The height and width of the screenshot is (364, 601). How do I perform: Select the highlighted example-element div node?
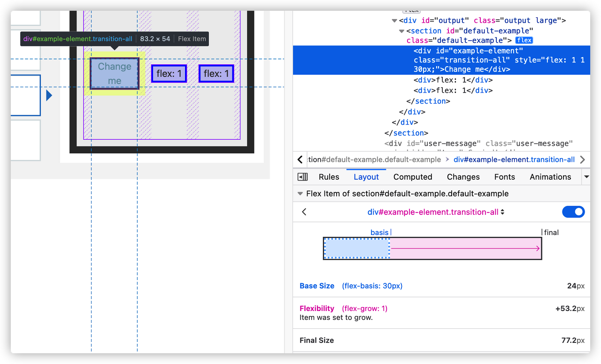pos(441,60)
